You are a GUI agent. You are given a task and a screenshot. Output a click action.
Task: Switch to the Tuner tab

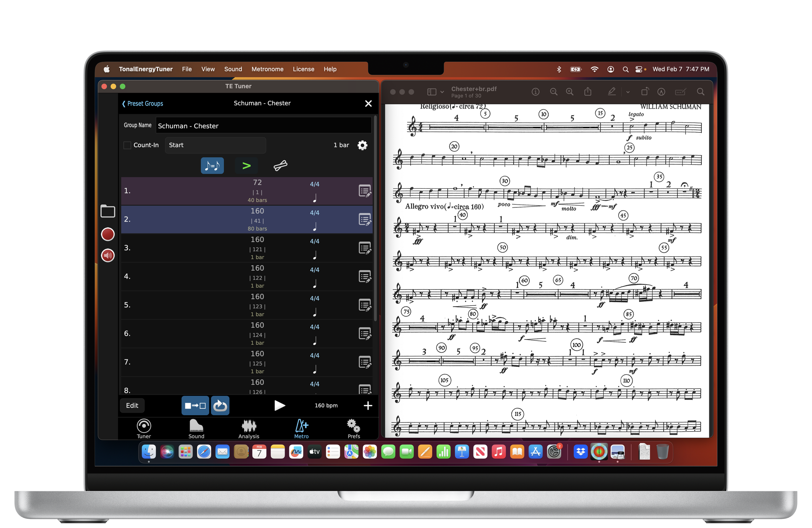[x=144, y=429]
